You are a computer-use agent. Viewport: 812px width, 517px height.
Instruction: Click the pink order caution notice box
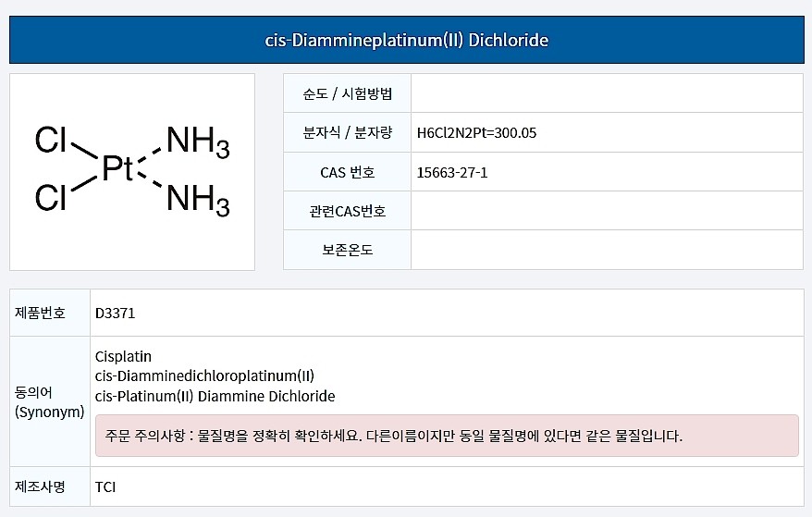pos(447,436)
